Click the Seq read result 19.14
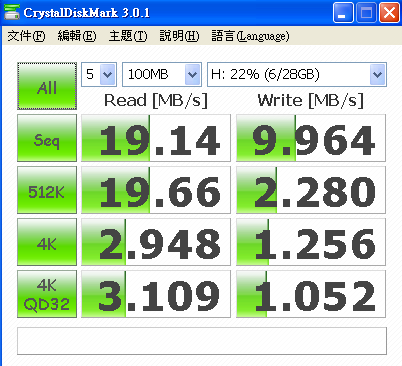The image size is (402, 366). pyautogui.click(x=156, y=138)
